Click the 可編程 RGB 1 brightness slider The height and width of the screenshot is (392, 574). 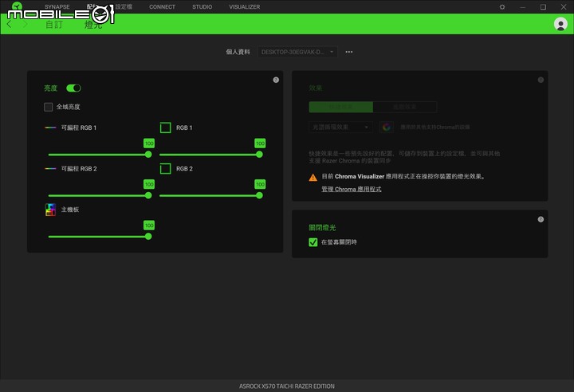click(100, 155)
